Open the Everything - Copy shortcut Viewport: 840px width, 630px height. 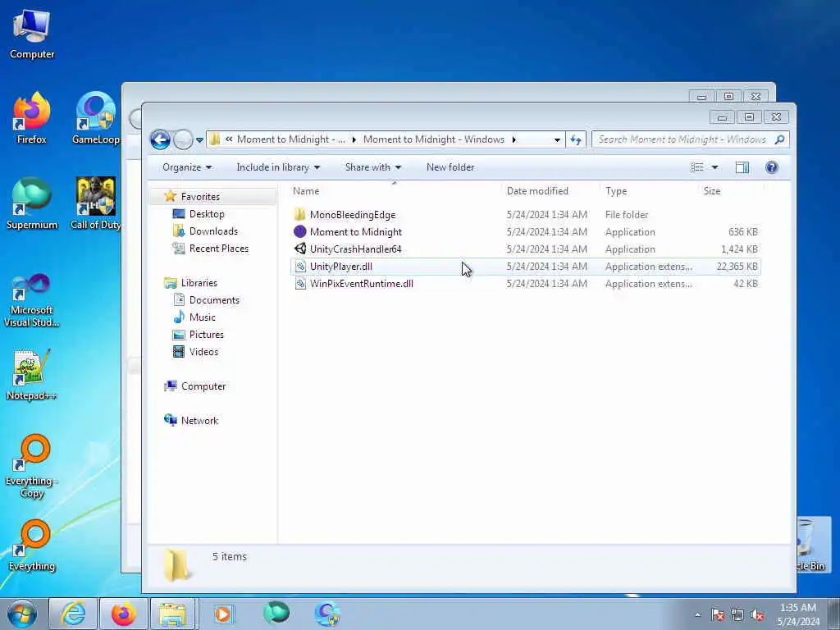(32, 466)
